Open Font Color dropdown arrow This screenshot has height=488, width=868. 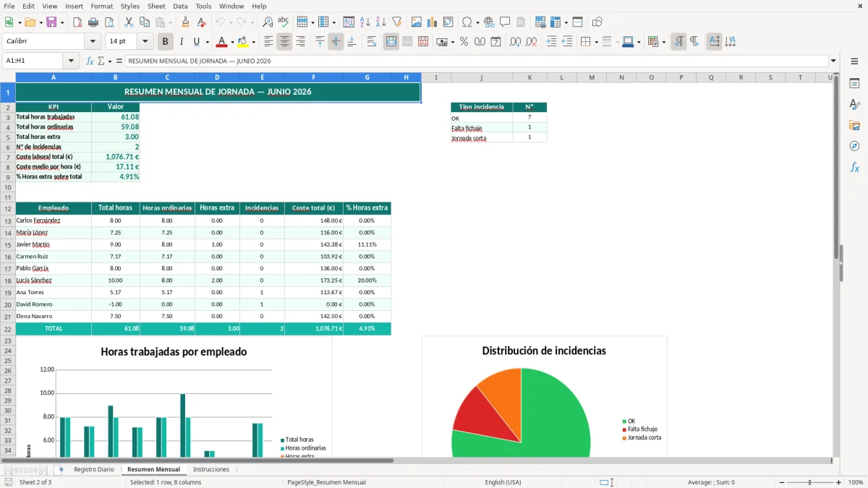pos(233,42)
